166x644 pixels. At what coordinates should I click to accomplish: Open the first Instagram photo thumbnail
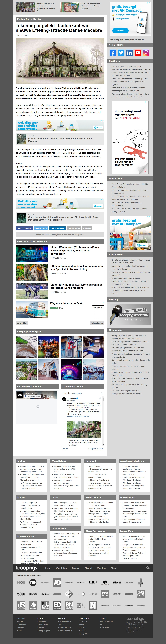point(27,347)
